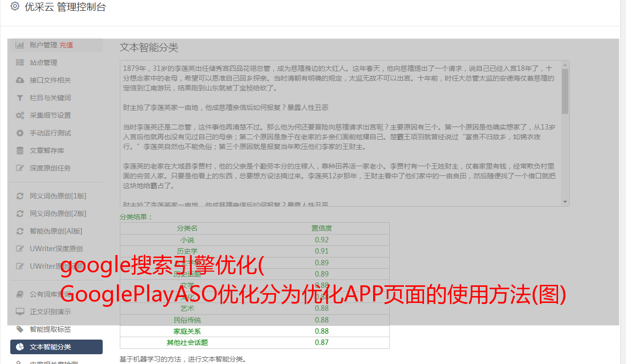
Task: Click the refresh icon for 同义词伪原创[1版]
Action: point(20,196)
